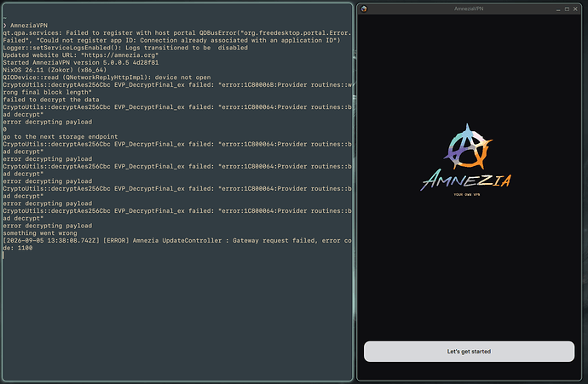Click the AmneziaVPN app icon in title bar
588x384 pixels.
point(364,9)
